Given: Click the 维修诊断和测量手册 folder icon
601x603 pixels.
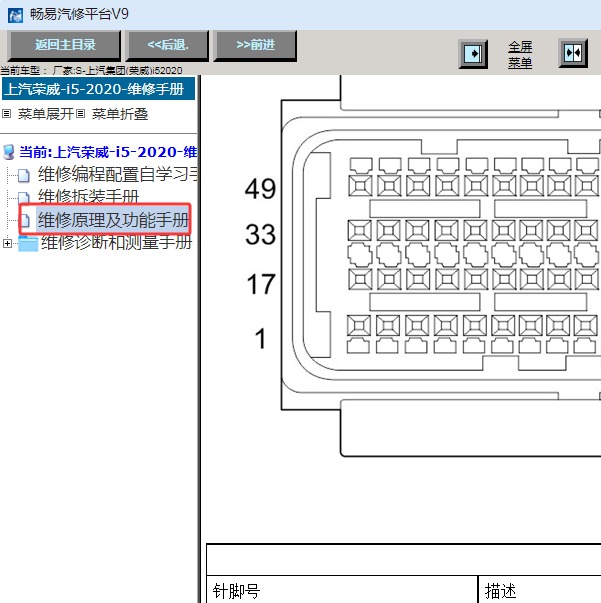Looking at the screenshot, I should click(x=28, y=243).
